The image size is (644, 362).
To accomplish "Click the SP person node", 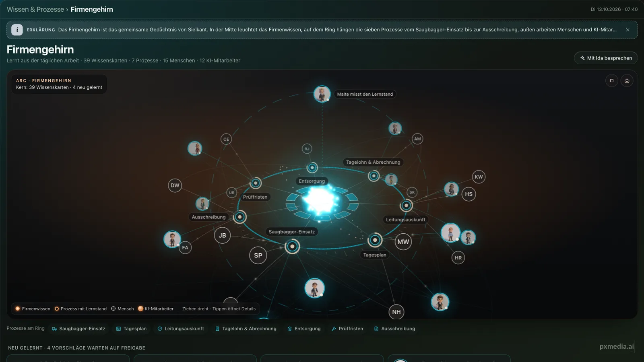I will point(258,255).
